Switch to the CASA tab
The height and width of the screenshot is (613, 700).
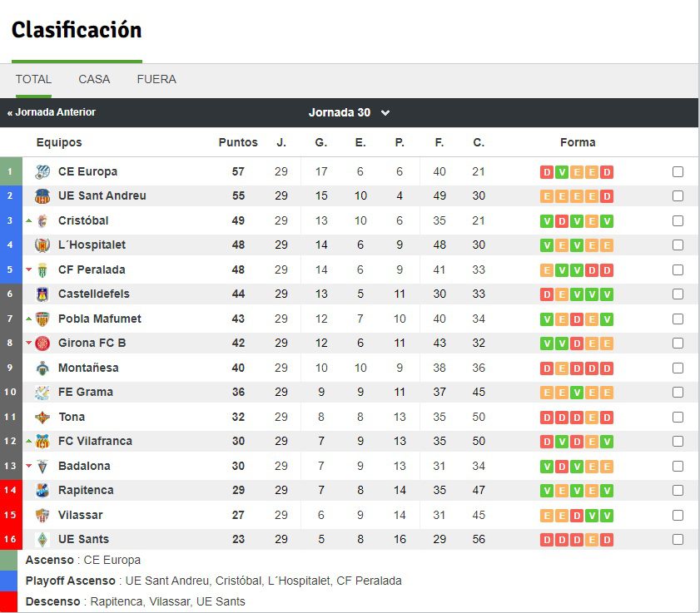94,79
